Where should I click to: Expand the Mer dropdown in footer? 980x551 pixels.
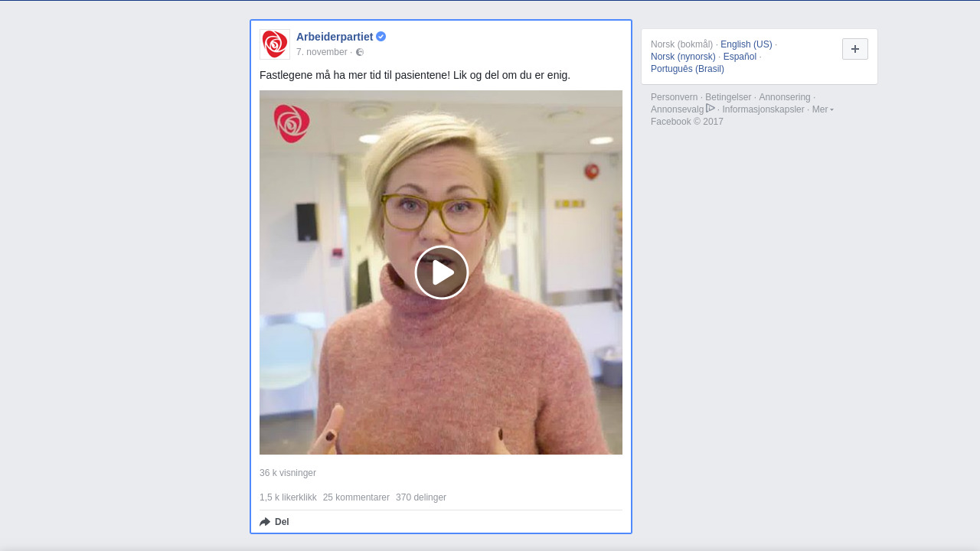(823, 109)
